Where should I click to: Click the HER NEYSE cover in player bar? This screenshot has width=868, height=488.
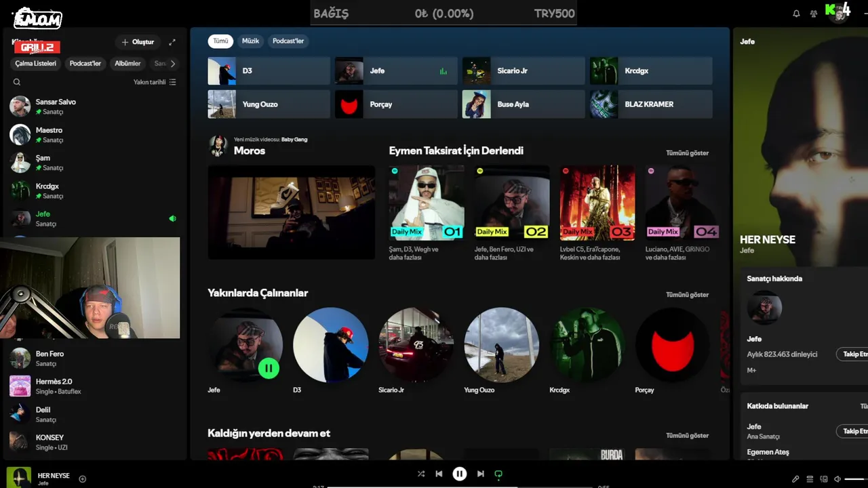point(19,478)
